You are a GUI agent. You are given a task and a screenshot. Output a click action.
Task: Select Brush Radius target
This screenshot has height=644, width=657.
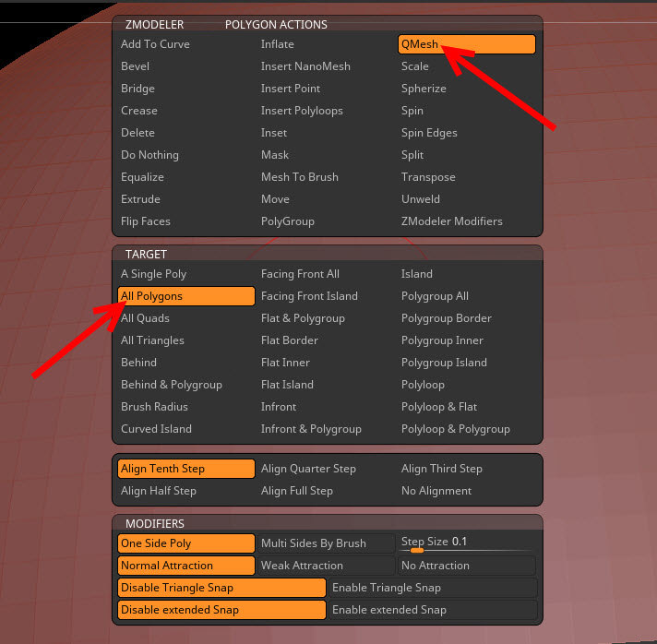click(154, 407)
